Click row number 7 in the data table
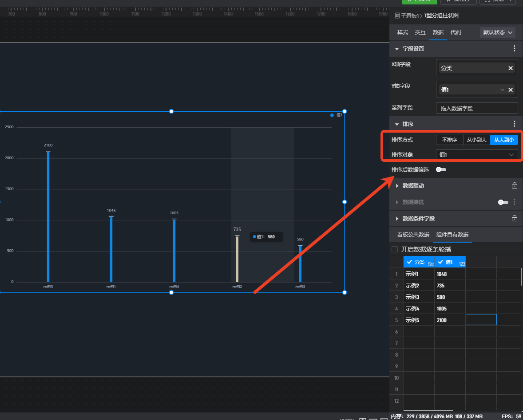This screenshot has height=420, width=523. tap(396, 343)
